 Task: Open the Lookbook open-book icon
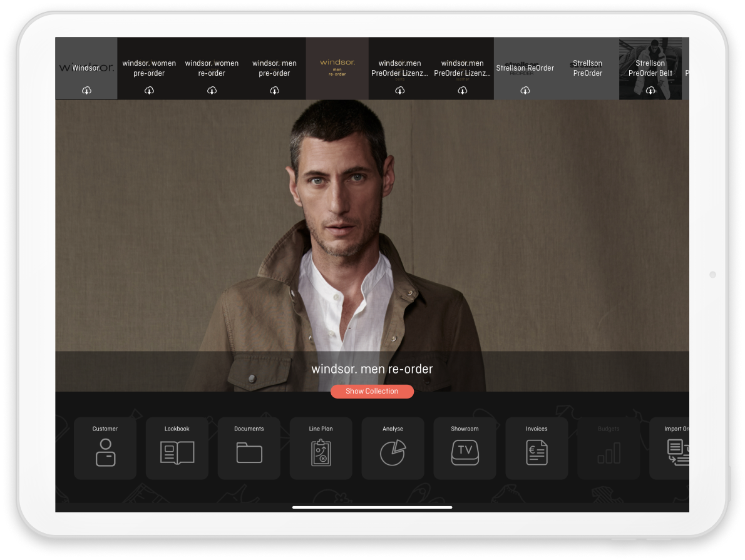[177, 452]
